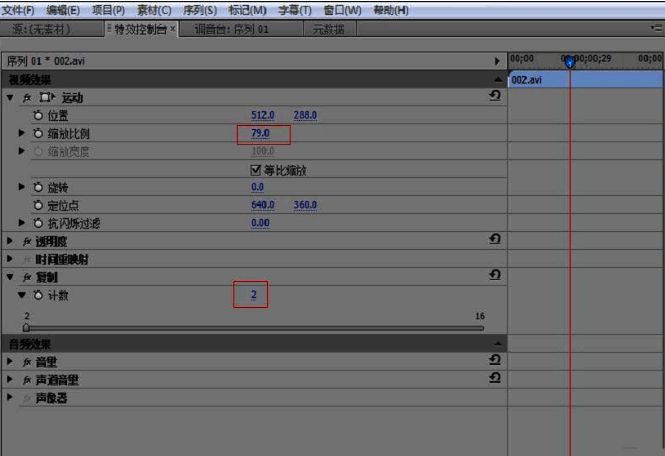Reset the 透明度 effect
The height and width of the screenshot is (456, 665).
495,239
